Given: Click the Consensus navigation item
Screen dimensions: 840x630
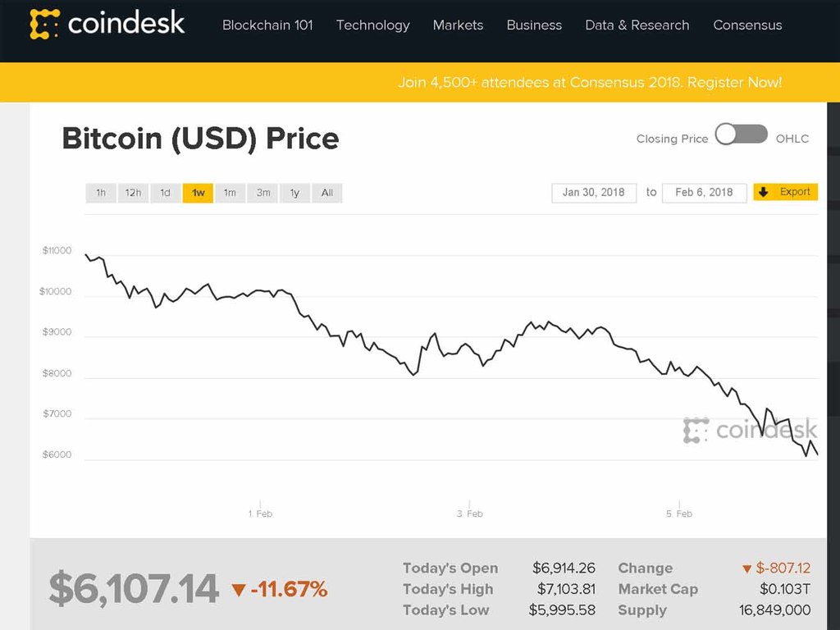Looking at the screenshot, I should coord(746,25).
